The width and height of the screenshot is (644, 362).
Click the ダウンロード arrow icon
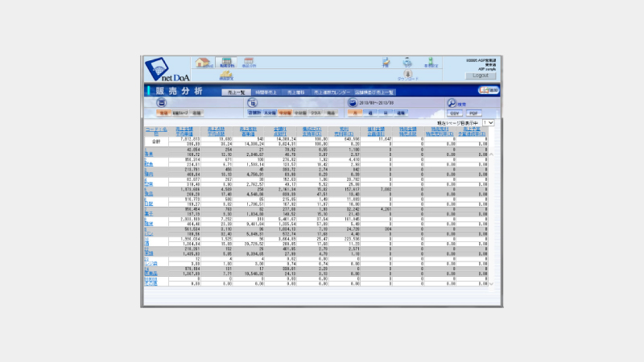407,75
